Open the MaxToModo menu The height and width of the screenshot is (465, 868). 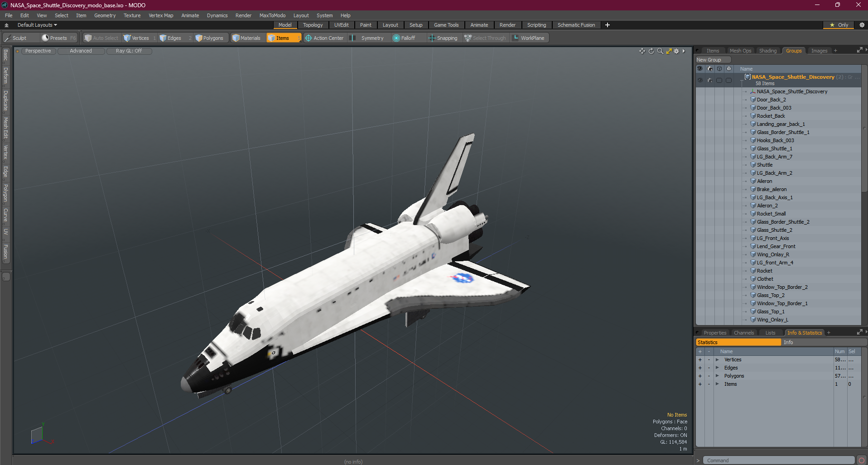click(272, 15)
